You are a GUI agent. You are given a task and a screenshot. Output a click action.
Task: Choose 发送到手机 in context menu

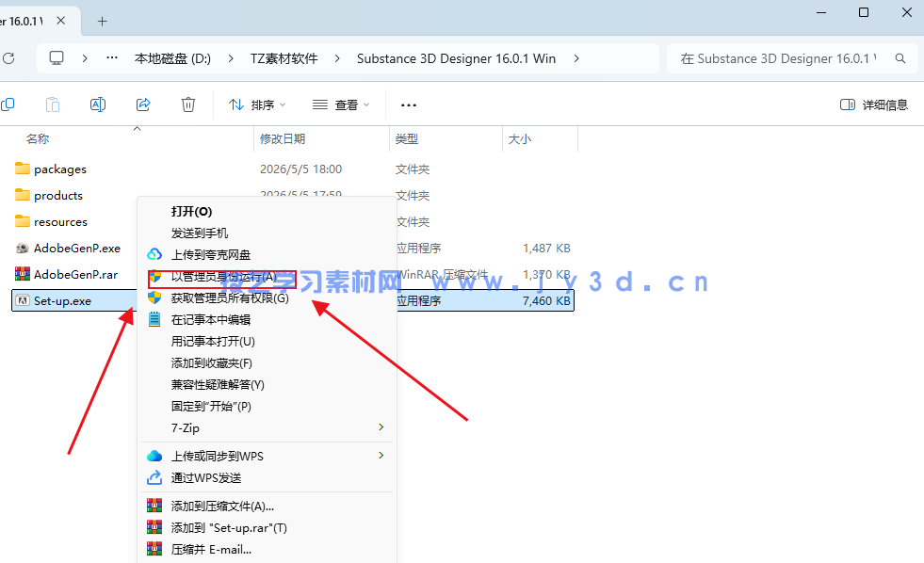tap(267, 233)
